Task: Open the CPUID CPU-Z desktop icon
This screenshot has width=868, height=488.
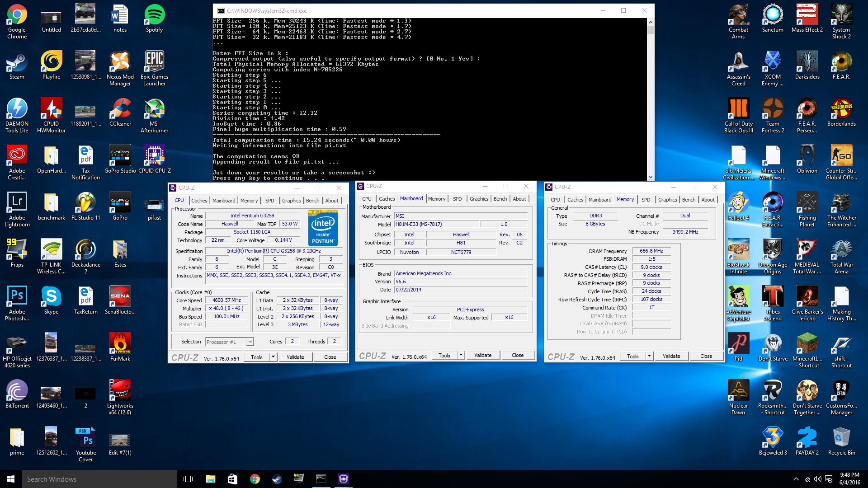Action: tap(154, 160)
